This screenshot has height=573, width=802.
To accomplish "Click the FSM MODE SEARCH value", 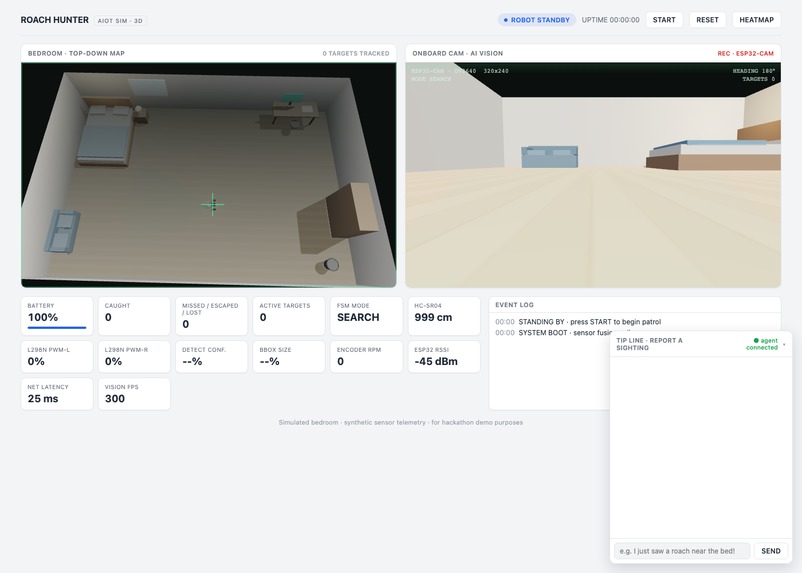I will pos(358,317).
